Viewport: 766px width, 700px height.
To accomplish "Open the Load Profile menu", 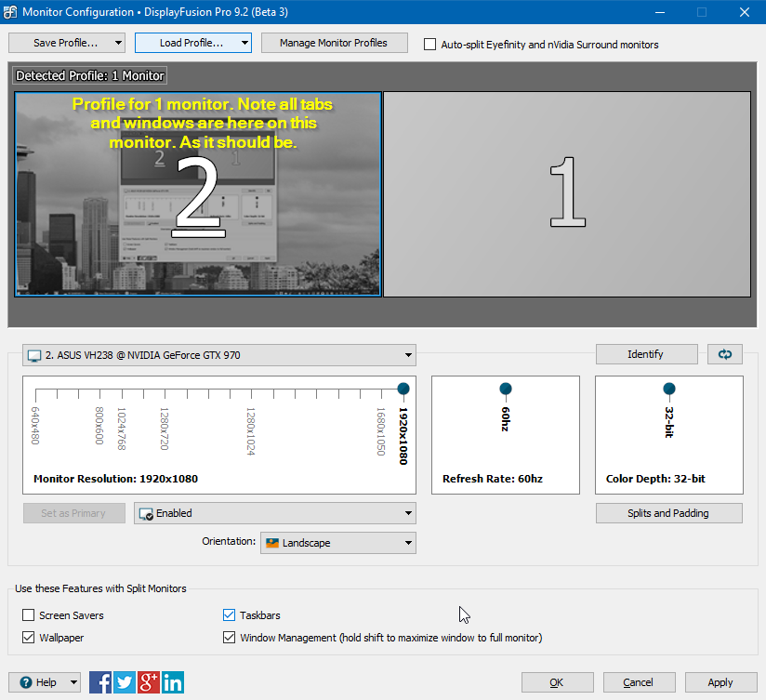I will click(193, 43).
